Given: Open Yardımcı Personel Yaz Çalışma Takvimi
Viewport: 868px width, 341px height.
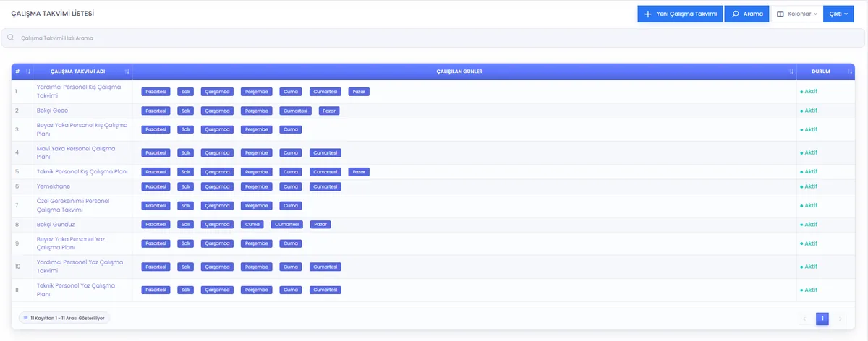Looking at the screenshot, I should click(80, 266).
